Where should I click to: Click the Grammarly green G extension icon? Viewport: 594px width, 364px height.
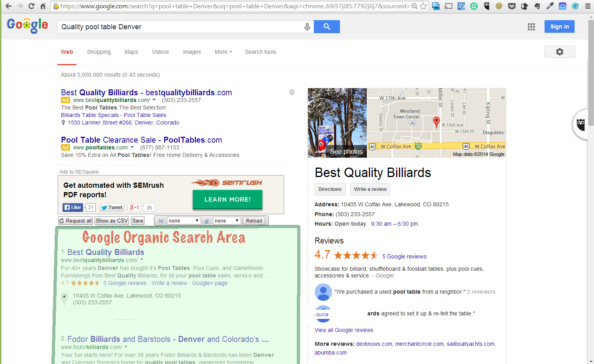click(474, 6)
